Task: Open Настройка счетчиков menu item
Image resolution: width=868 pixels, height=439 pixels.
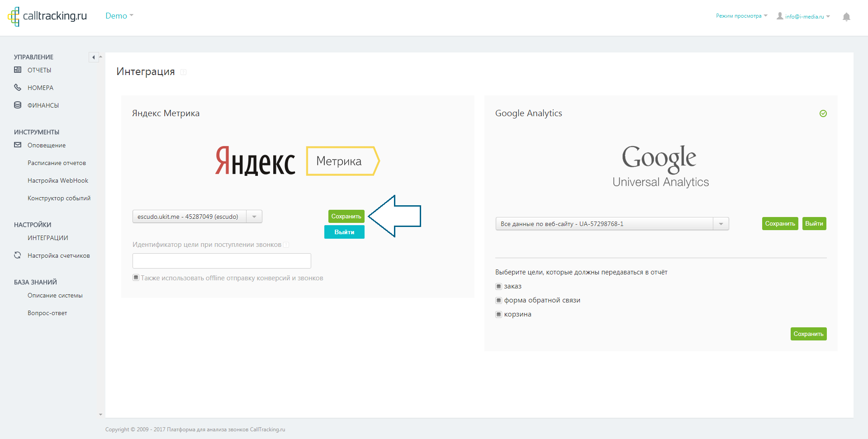Action: pyautogui.click(x=59, y=255)
